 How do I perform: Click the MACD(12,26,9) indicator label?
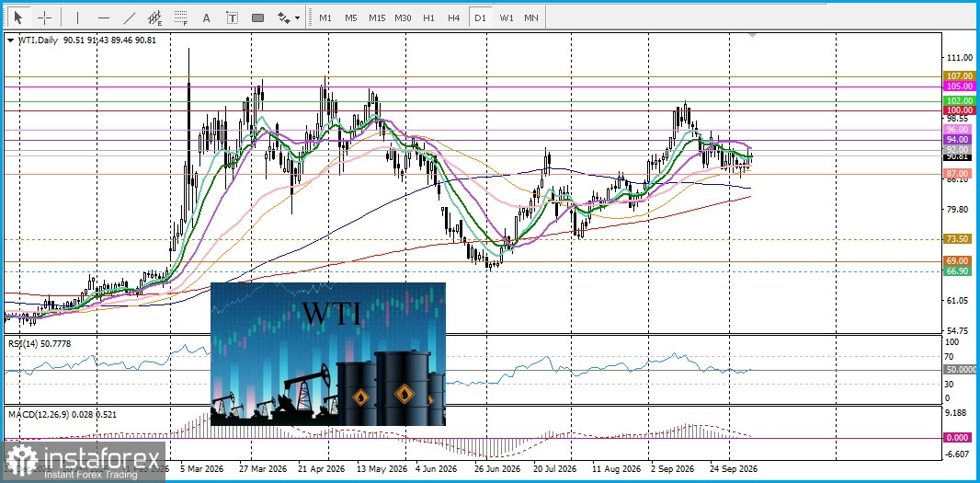coord(62,414)
